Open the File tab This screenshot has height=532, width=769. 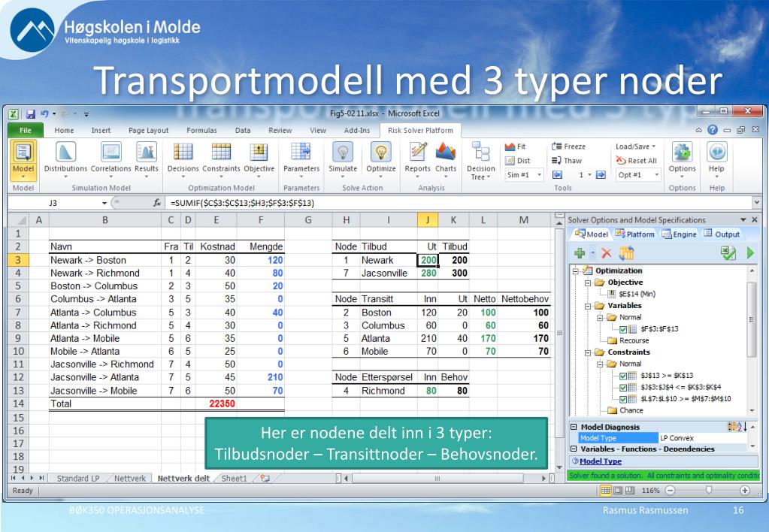(x=26, y=131)
